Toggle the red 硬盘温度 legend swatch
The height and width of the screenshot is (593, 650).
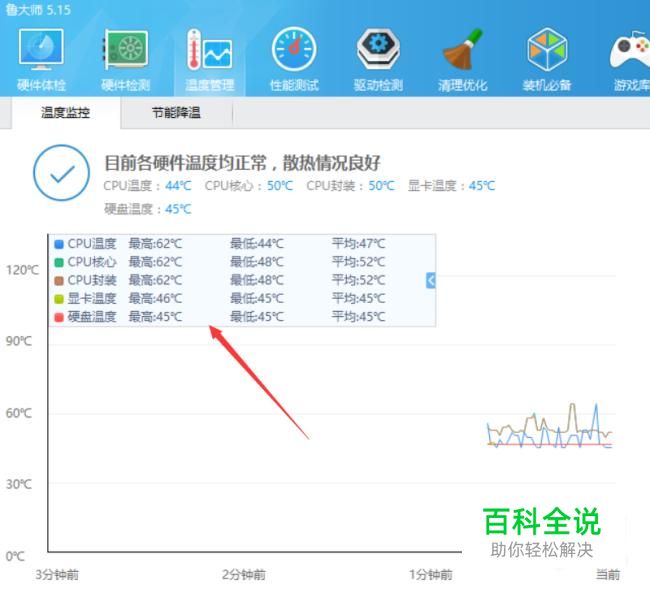[x=59, y=317]
